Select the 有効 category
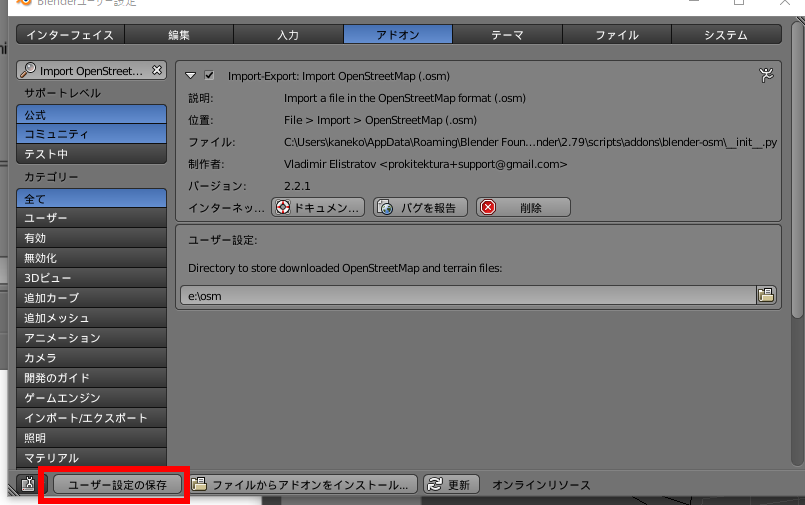The height and width of the screenshot is (505, 805). tap(91, 238)
